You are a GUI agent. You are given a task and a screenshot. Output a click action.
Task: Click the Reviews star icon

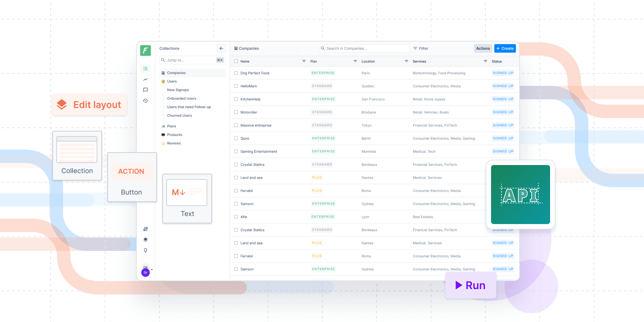click(163, 143)
